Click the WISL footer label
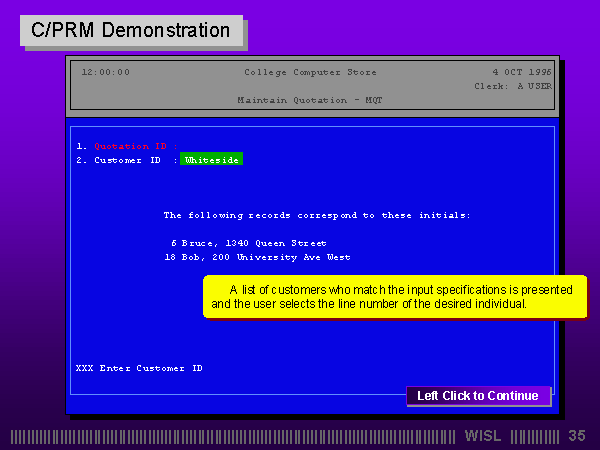The width and height of the screenshot is (600, 450). (485, 436)
